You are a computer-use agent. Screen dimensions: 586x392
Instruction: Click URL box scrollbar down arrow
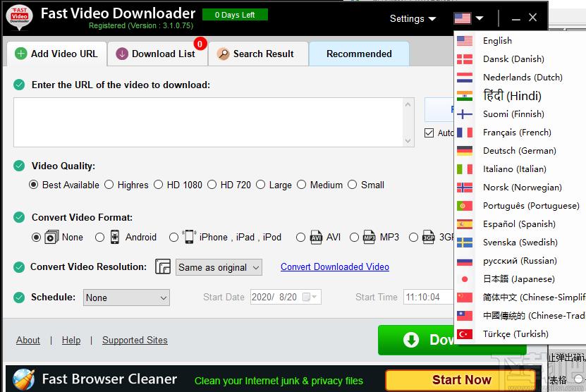click(408, 140)
